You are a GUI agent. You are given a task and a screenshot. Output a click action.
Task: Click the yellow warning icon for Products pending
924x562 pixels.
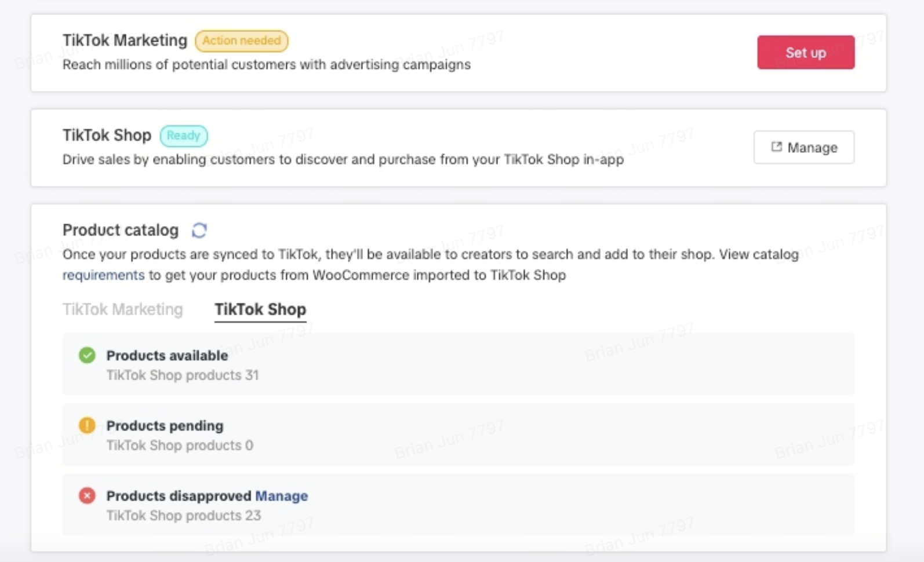click(87, 425)
